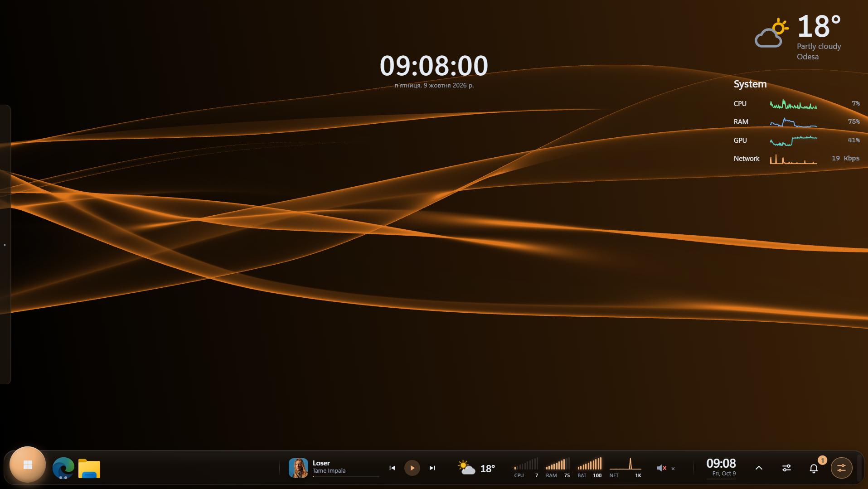Open the taskbar weather icon showing 18°
This screenshot has height=489, width=868.
[466, 468]
